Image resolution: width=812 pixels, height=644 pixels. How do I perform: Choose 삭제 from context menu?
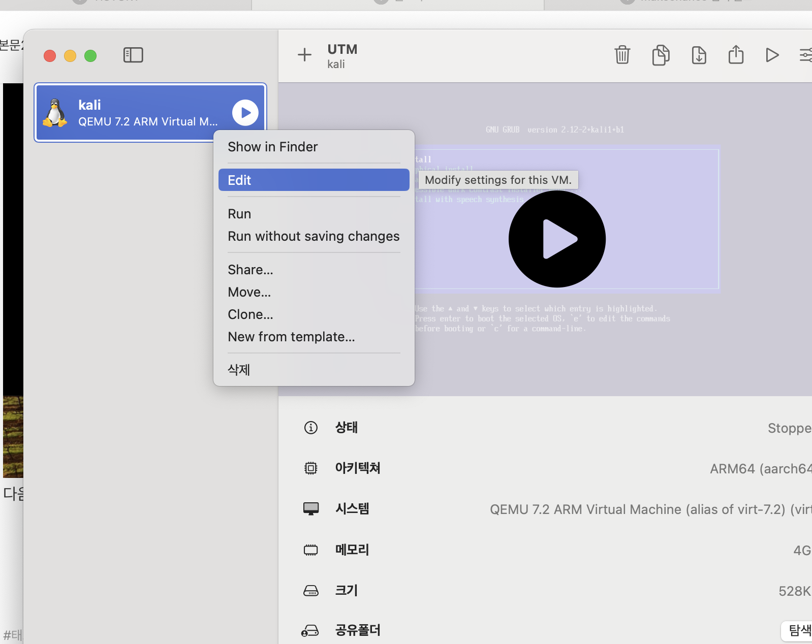point(314,370)
